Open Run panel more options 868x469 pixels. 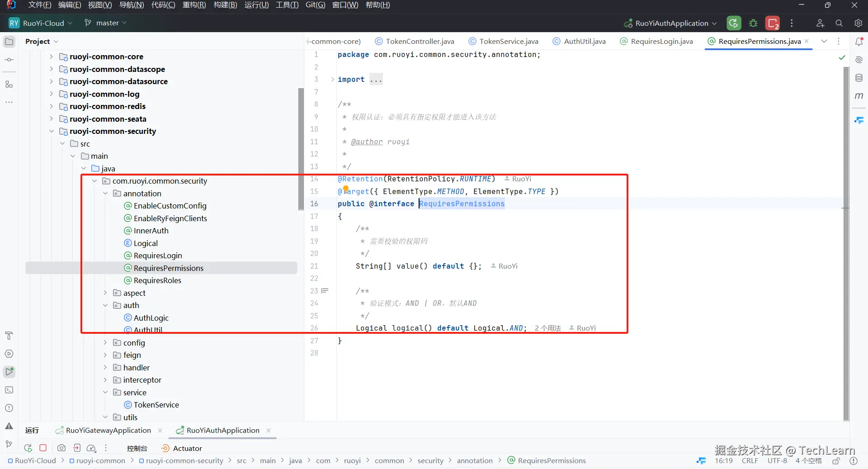[x=106, y=448]
